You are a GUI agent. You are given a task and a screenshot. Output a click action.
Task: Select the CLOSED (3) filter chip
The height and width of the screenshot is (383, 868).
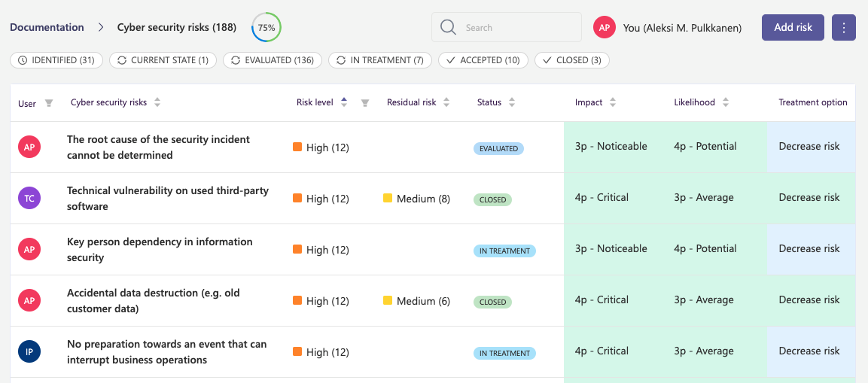pos(572,60)
